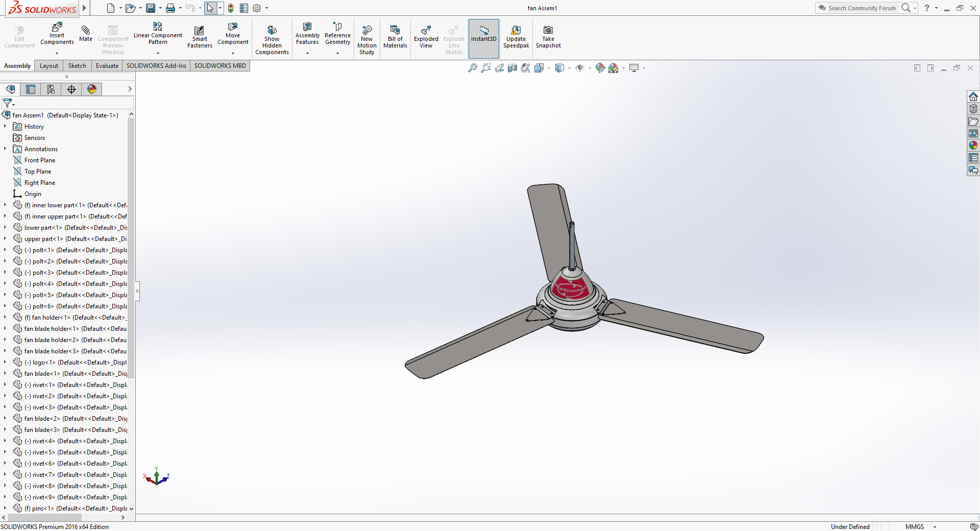Image resolution: width=980 pixels, height=531 pixels.
Task: Open Reference Geometry tool
Action: (x=337, y=34)
